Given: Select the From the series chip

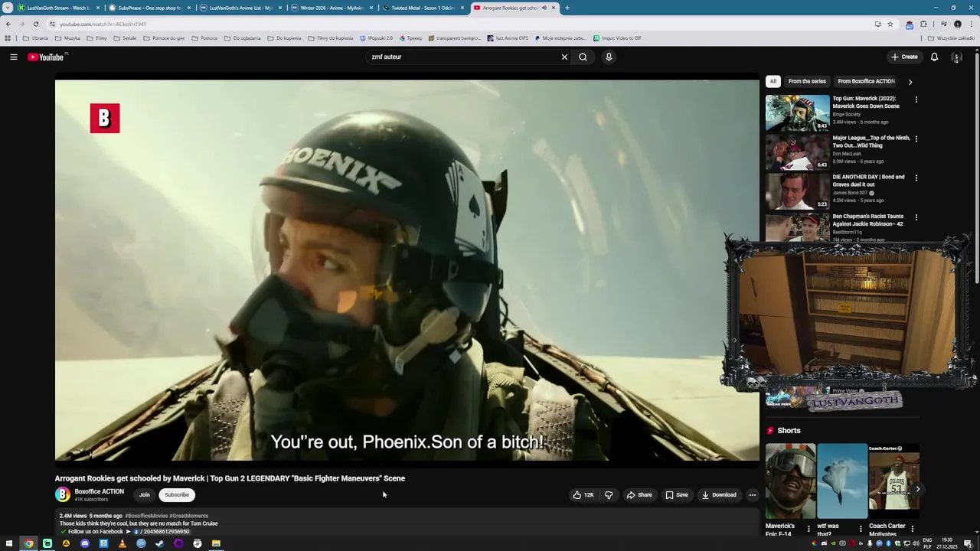Looking at the screenshot, I should [x=807, y=81].
